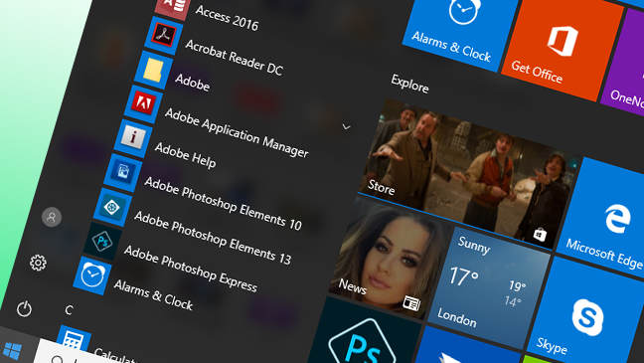Click the Windows Start button
The height and width of the screenshot is (363, 644).
pos(12,351)
